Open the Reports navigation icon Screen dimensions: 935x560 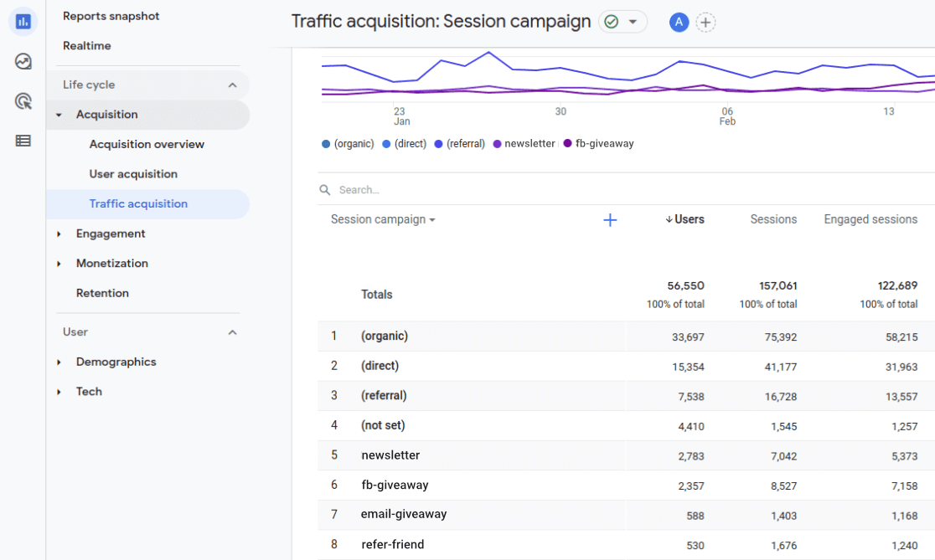coord(23,21)
